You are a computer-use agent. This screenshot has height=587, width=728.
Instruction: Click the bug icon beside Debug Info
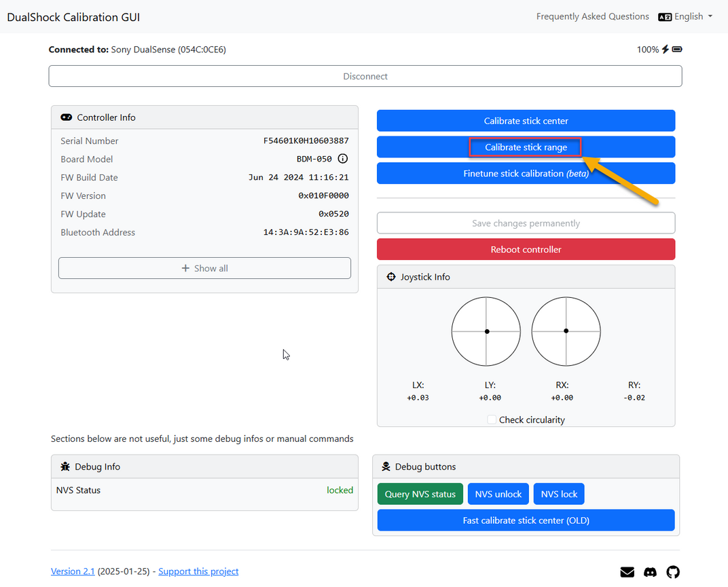click(x=65, y=467)
